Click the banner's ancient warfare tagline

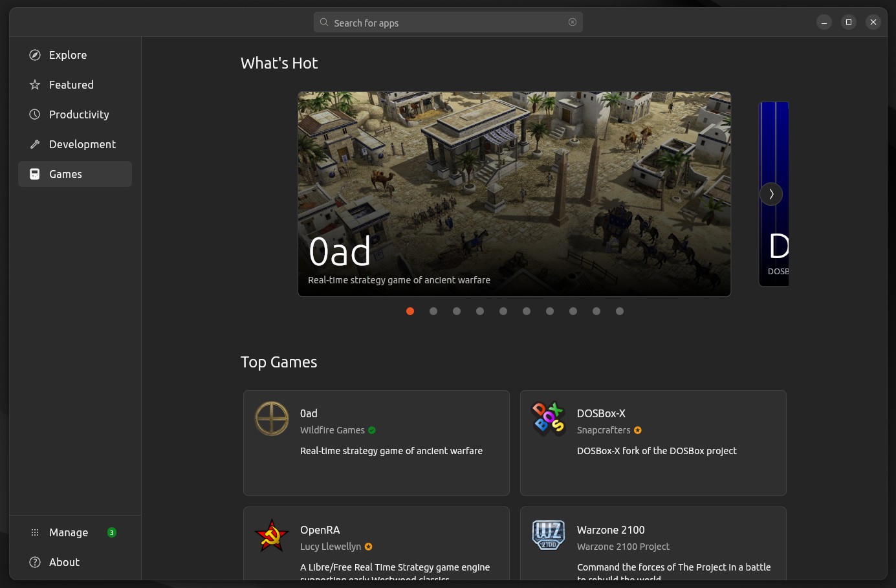click(399, 280)
